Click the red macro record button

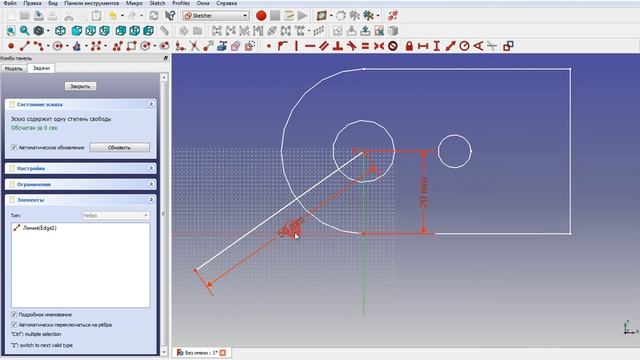click(261, 16)
